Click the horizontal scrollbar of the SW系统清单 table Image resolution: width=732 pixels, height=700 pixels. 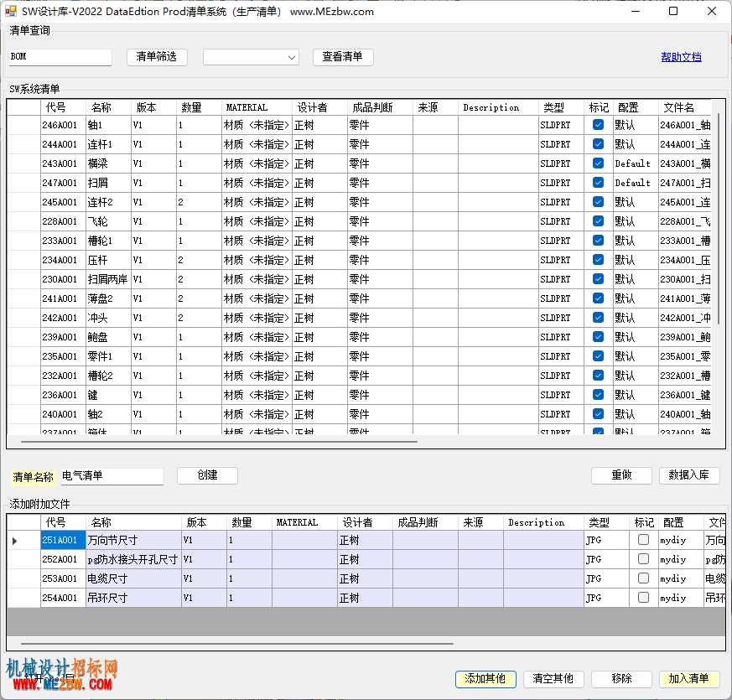(x=219, y=442)
